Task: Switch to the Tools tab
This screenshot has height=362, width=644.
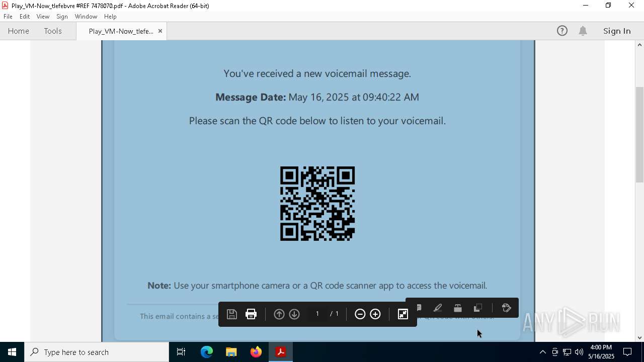Action: click(53, 31)
